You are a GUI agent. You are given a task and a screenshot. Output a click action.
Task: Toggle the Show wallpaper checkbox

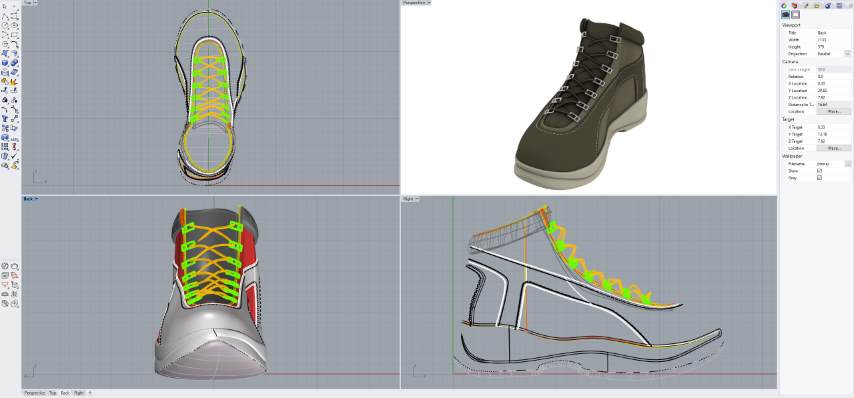[820, 170]
